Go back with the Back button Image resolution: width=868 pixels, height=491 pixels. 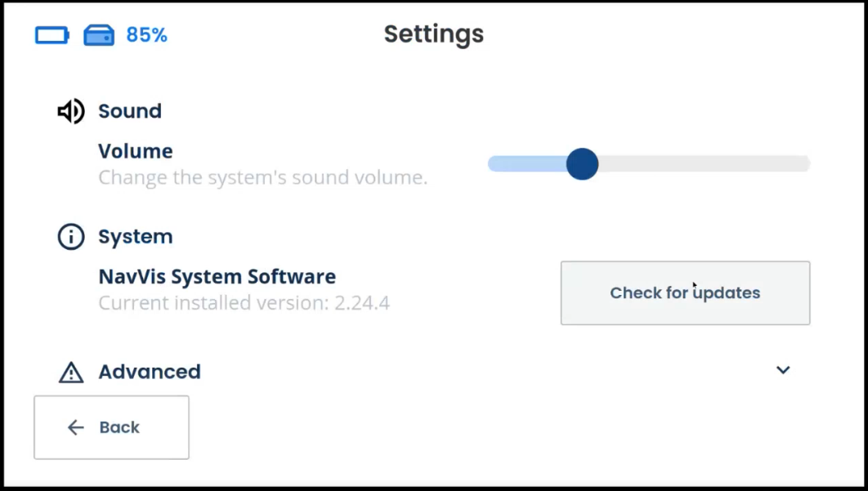111,427
